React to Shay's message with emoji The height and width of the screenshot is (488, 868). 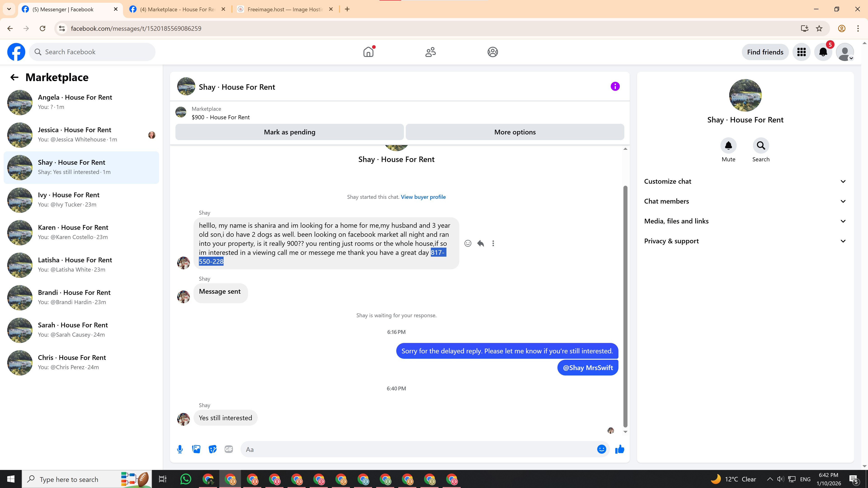468,243
